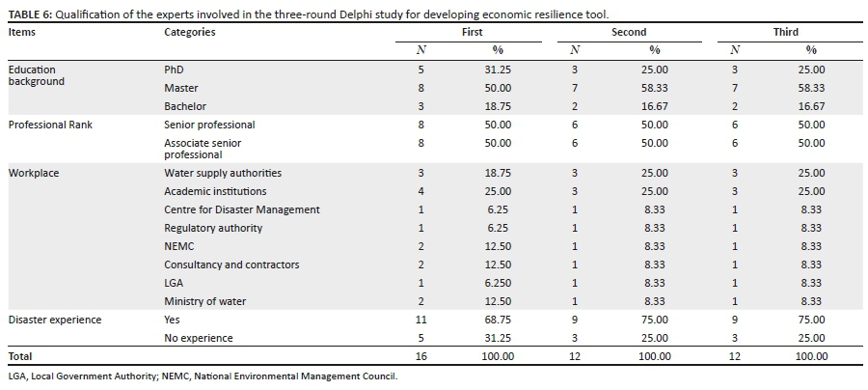Select the Total row label
Screen dimensions: 868x390
click(x=20, y=356)
